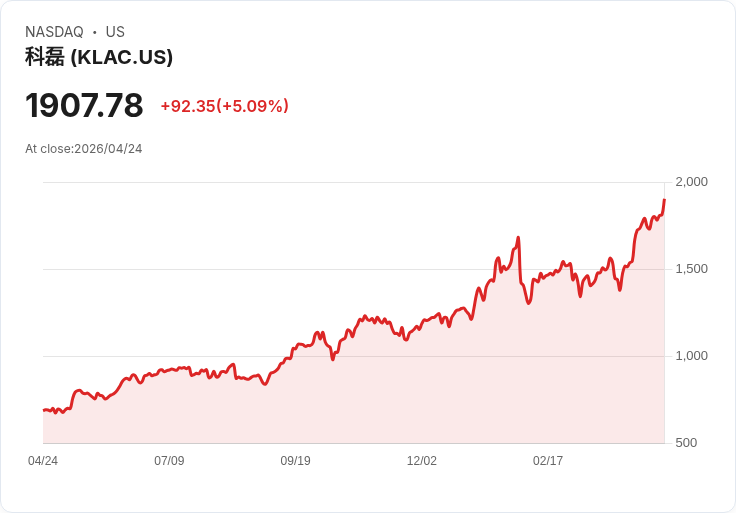Click the 2,000 y-axis label
The image size is (736, 513).
691,182
